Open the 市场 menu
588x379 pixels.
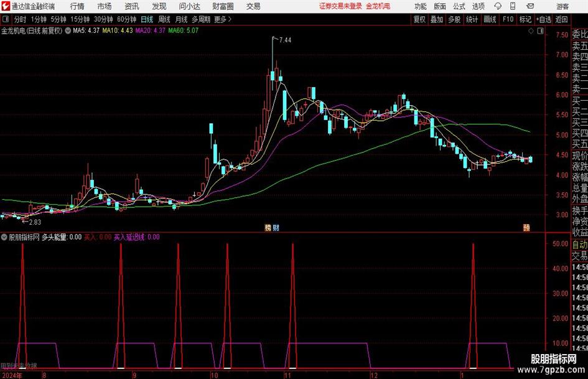click(x=105, y=6)
